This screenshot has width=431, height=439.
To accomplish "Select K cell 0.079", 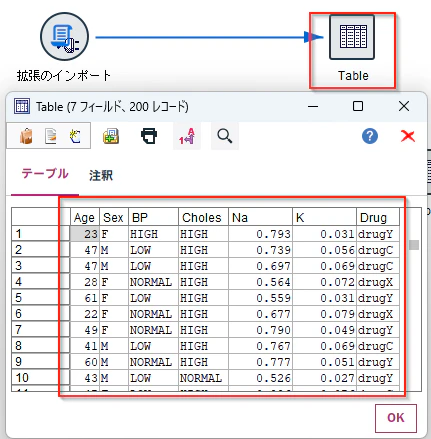I will coord(324,314).
